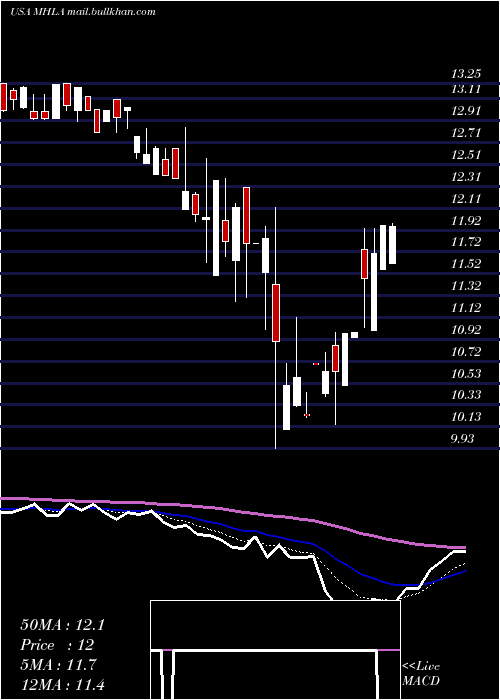Click the MACD panel box

tap(275, 650)
